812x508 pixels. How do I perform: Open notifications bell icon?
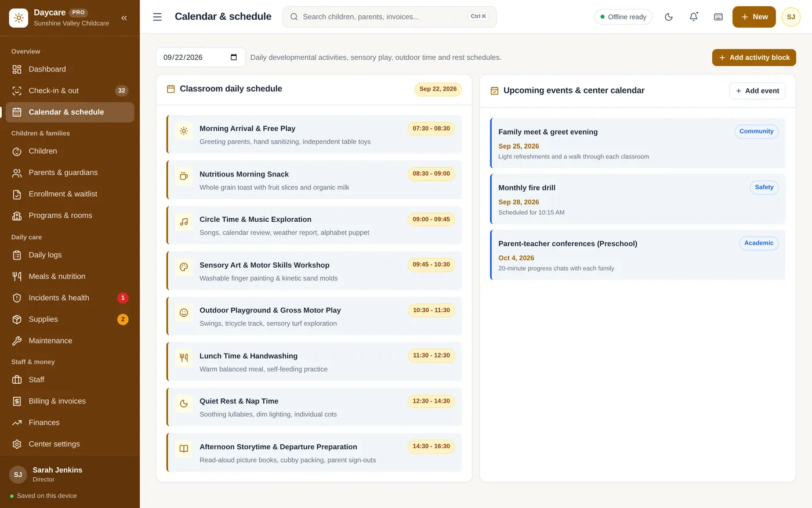(x=694, y=17)
